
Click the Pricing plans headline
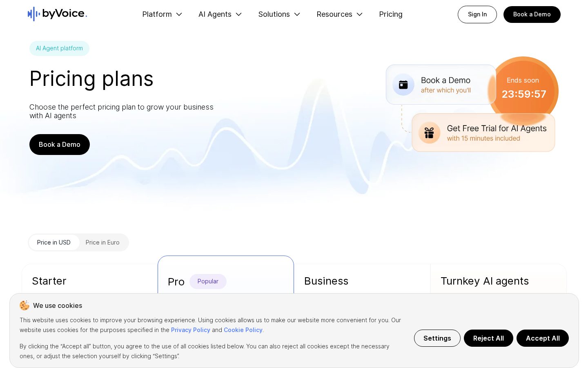point(91,79)
